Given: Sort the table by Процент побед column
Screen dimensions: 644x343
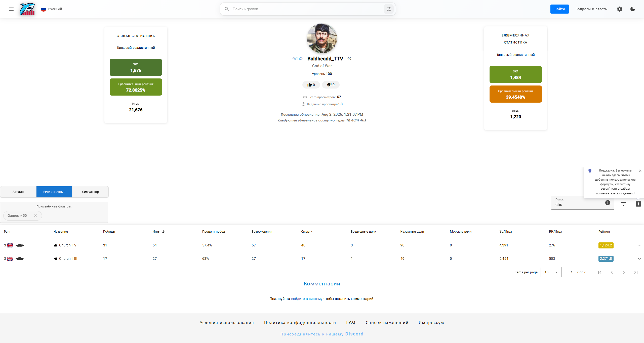Looking at the screenshot, I should point(214,232).
